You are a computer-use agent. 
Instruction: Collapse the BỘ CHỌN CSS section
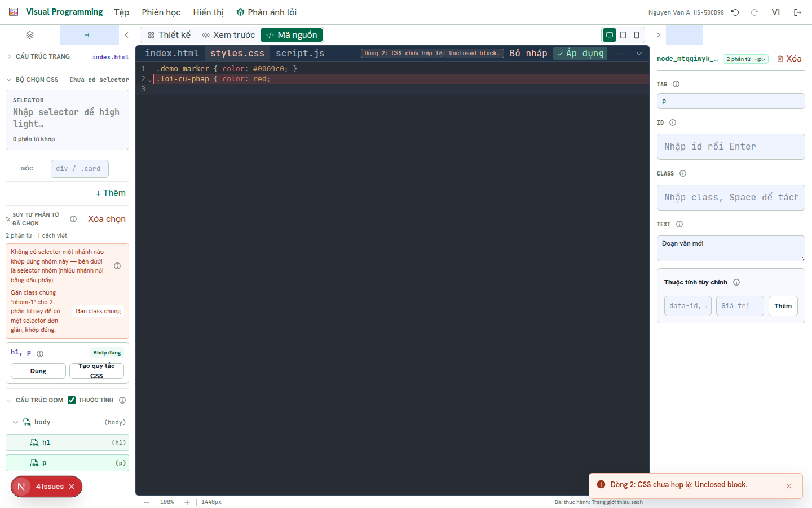click(9, 80)
